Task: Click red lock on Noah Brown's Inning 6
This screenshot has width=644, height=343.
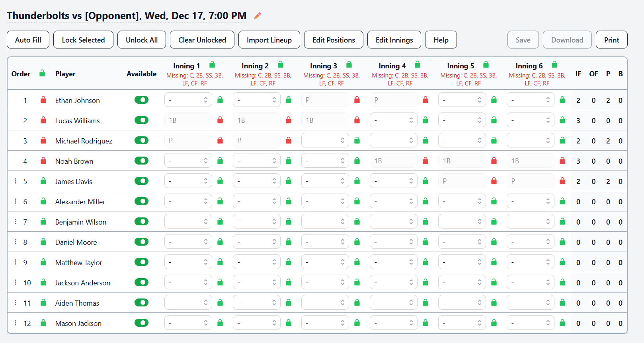Action: tap(562, 161)
